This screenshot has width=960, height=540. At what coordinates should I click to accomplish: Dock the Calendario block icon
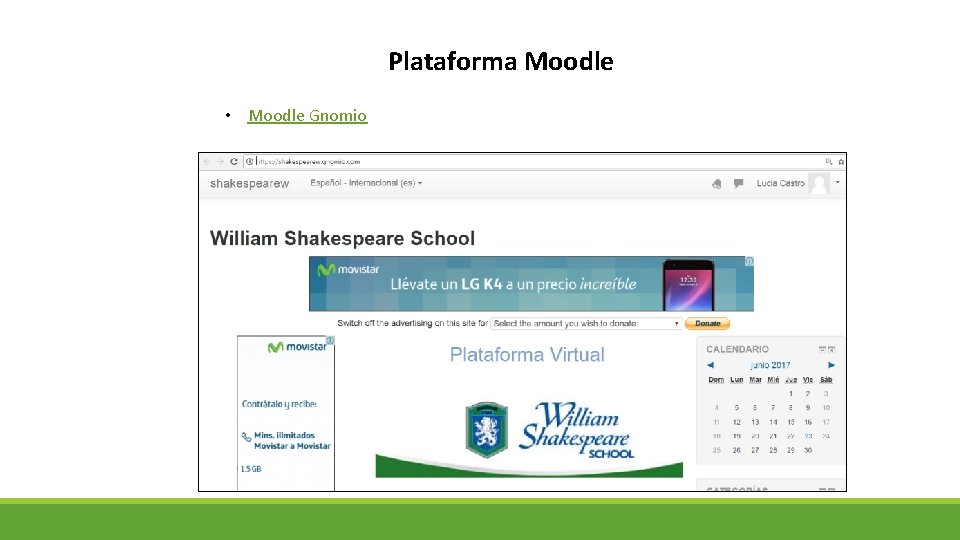[x=831, y=350]
